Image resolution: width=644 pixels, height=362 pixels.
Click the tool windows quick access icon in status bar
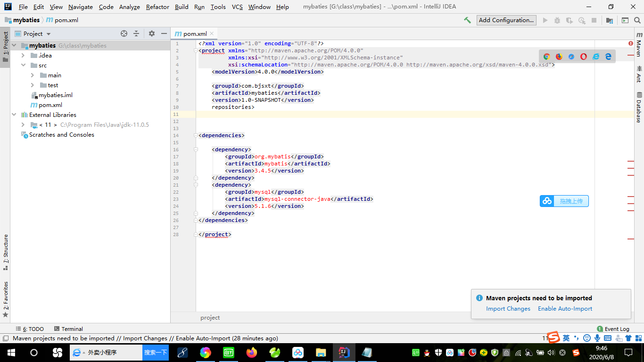tap(5, 338)
